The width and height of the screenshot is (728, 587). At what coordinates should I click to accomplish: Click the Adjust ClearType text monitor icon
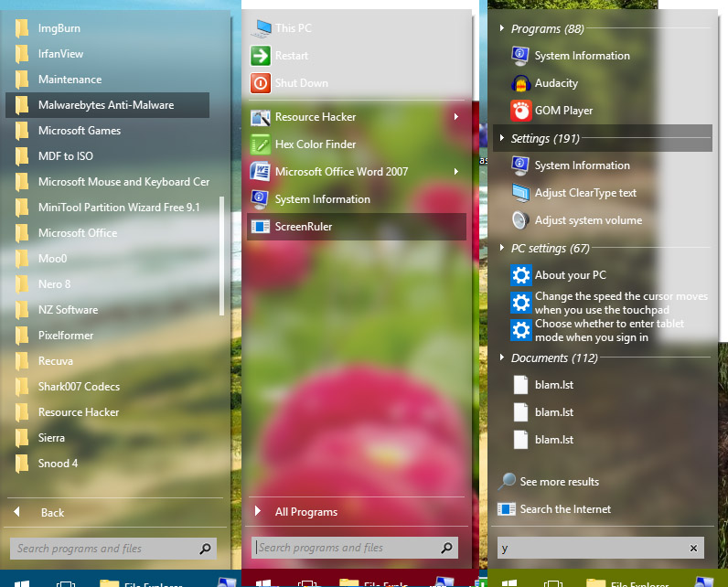(x=521, y=193)
